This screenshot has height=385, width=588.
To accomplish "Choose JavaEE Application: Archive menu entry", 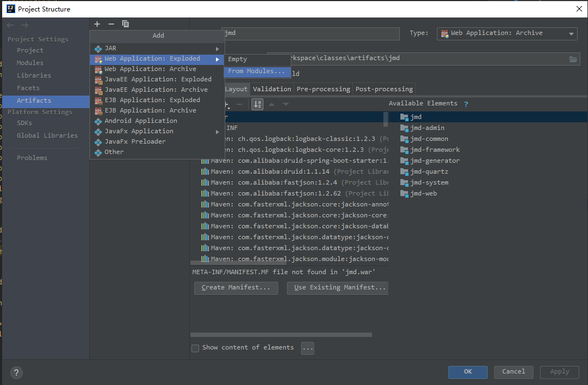I will (x=157, y=90).
